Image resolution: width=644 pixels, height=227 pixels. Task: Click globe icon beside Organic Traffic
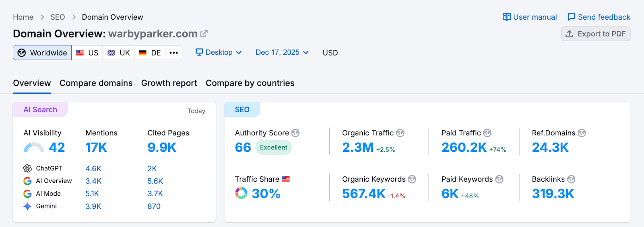(x=400, y=133)
